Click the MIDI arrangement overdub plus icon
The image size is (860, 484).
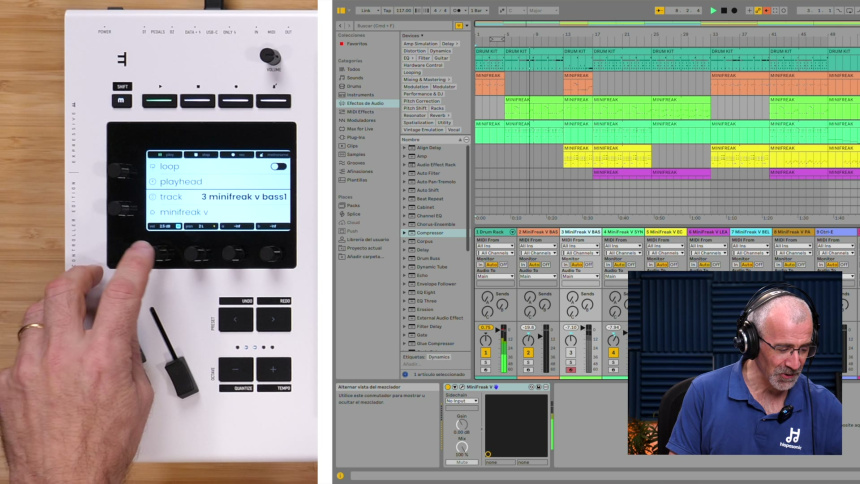[x=749, y=10]
